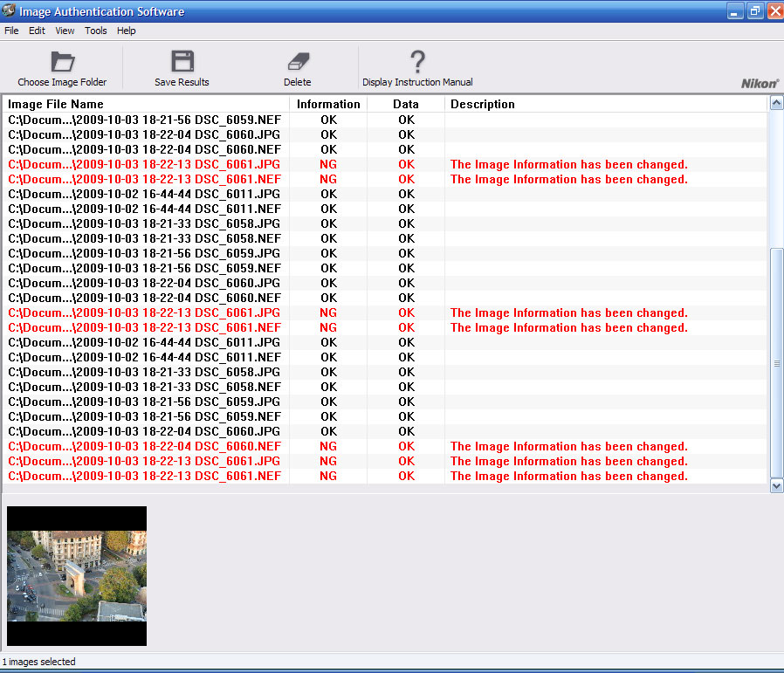Screen dimensions: 784x673
Task: Select the topmost list row DSC_6059.NEF
Action: pos(384,120)
